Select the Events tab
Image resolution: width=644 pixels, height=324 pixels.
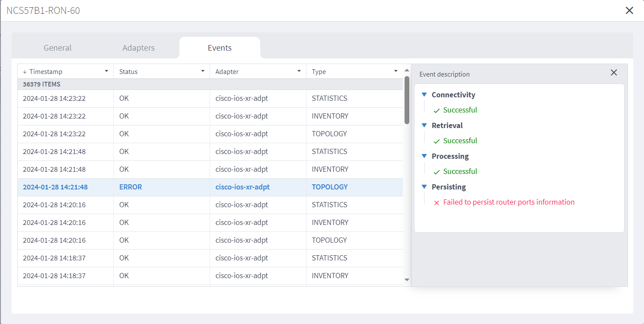point(220,48)
